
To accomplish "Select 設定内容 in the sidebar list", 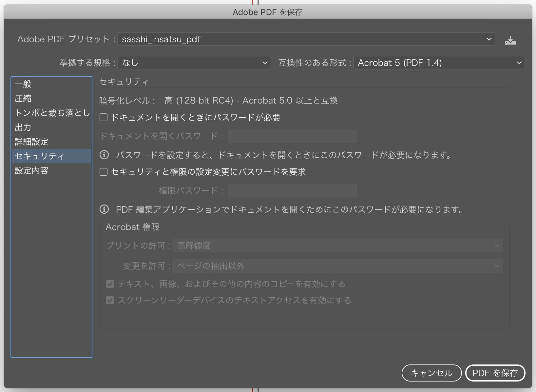I will click(x=51, y=170).
